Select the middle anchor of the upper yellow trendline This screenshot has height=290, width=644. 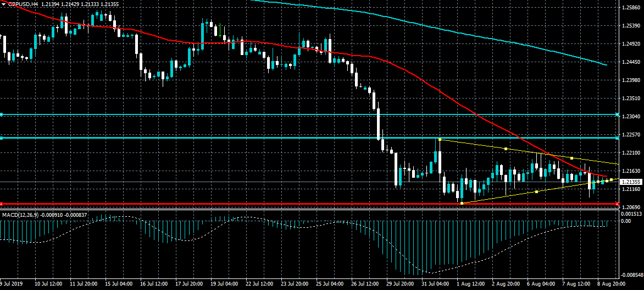(506, 149)
